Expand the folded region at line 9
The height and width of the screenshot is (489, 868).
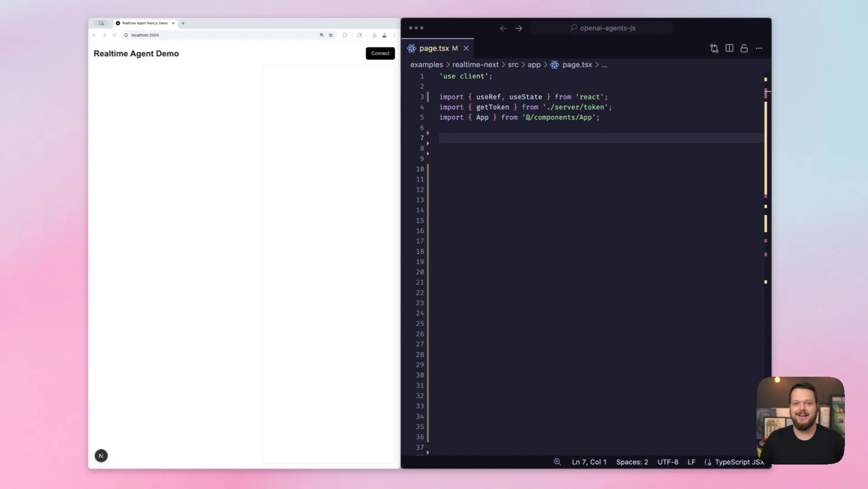[428, 154]
